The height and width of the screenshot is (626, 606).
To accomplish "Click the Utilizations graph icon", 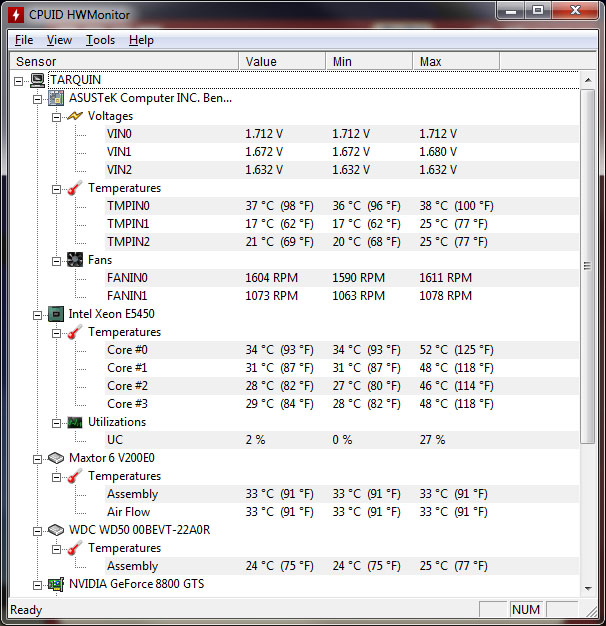I will tap(75, 422).
